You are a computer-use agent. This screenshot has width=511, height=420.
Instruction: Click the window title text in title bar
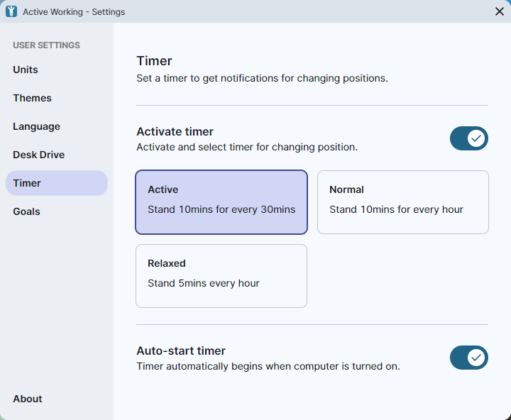point(74,11)
